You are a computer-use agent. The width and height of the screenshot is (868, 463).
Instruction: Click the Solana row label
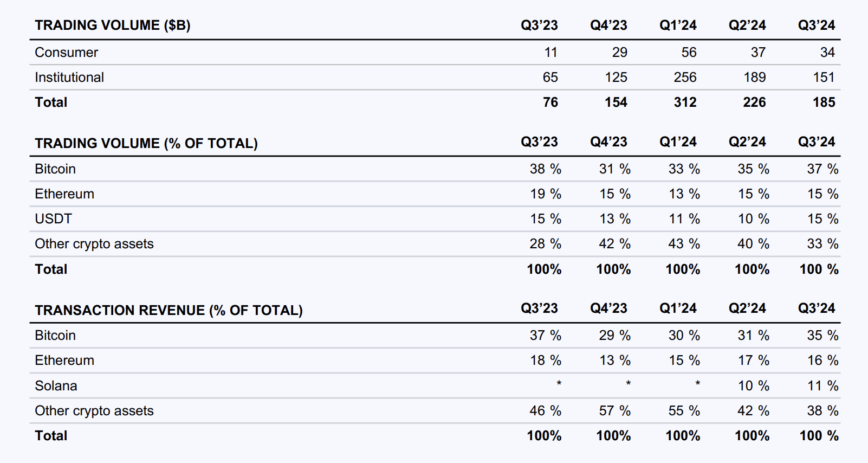click(56, 386)
